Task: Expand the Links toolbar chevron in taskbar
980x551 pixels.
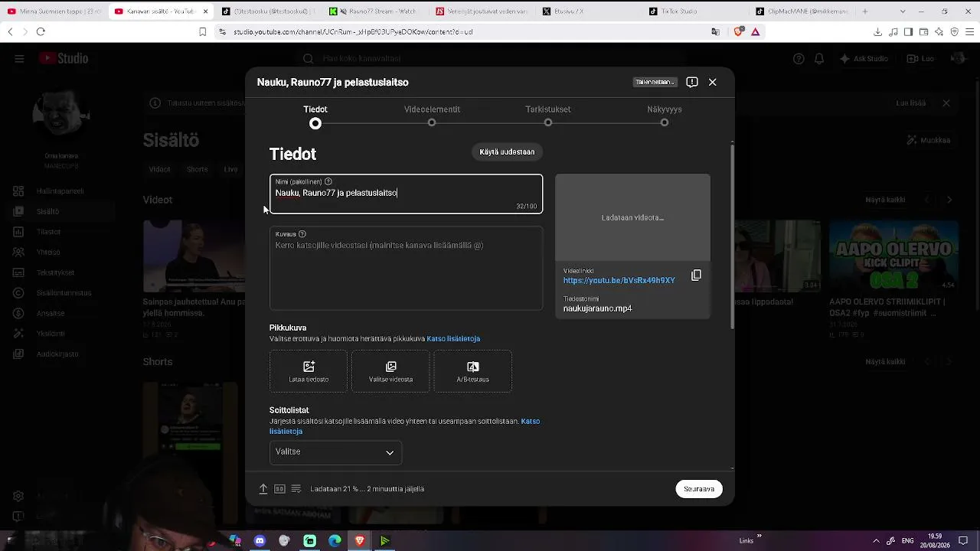Action: click(x=759, y=536)
